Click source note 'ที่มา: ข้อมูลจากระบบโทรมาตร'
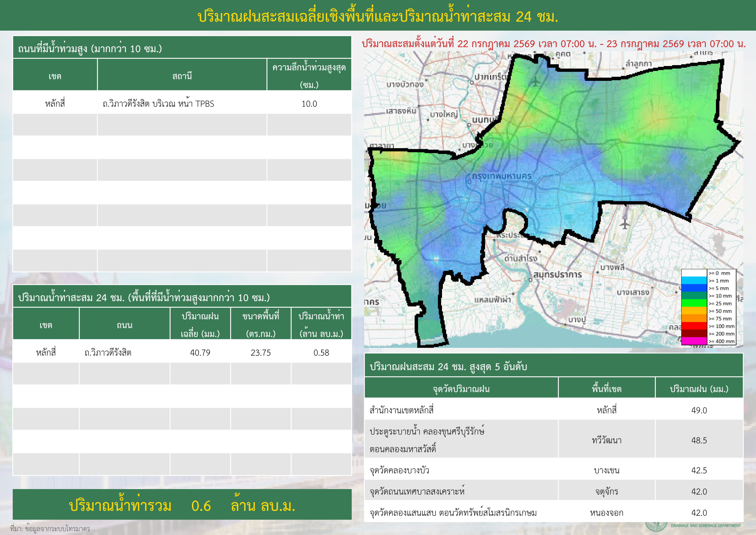The image size is (756, 535). click(50, 528)
